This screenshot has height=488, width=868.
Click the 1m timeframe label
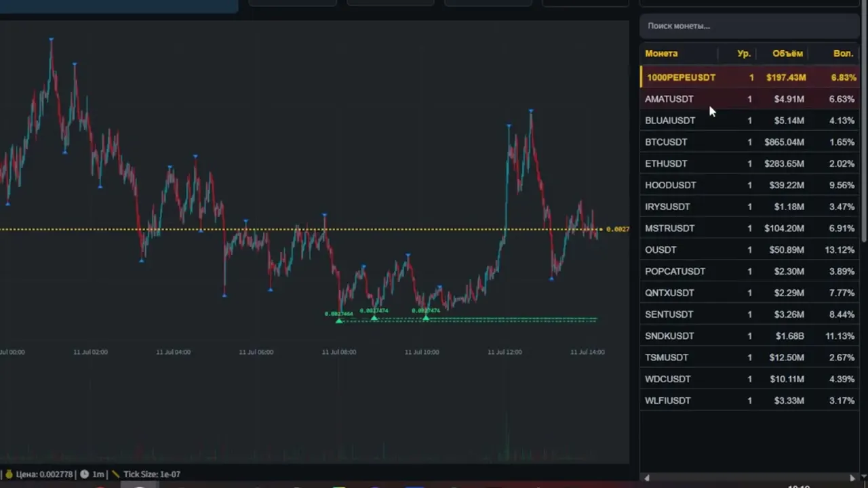pyautogui.click(x=98, y=474)
